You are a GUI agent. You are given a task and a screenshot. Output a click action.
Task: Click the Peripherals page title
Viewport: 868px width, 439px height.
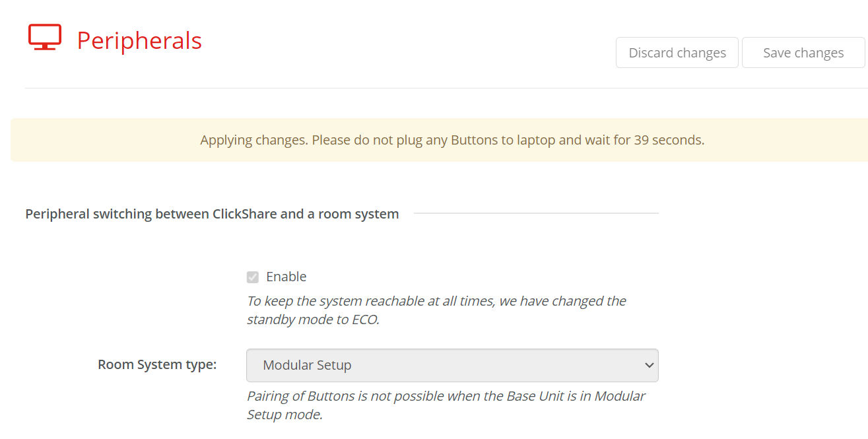pos(139,40)
